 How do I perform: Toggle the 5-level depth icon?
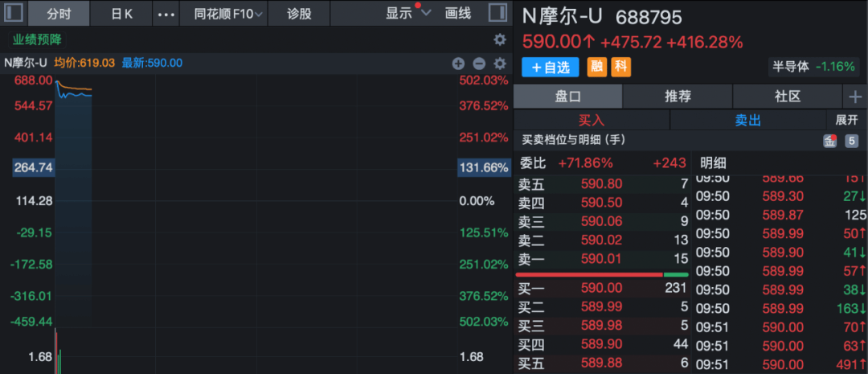852,142
